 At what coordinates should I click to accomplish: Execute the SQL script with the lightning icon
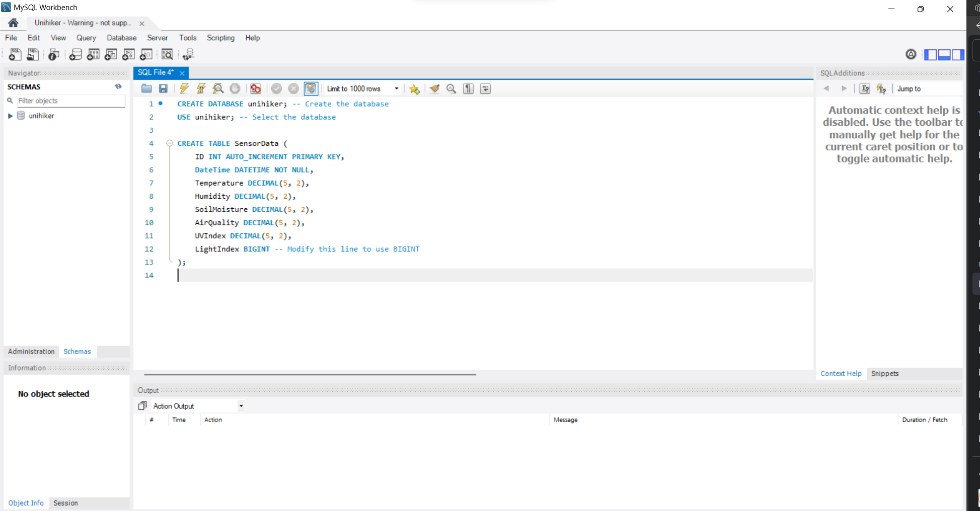click(x=184, y=89)
